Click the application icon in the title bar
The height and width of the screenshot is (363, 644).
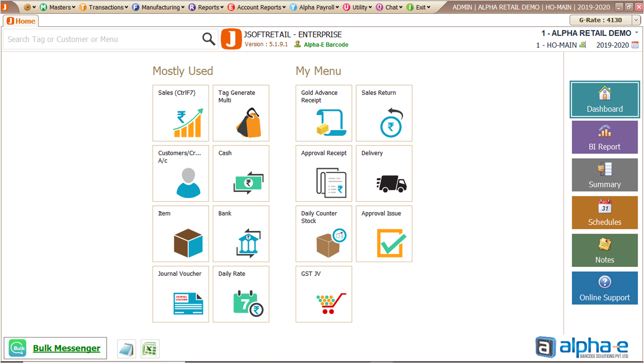coord(5,7)
